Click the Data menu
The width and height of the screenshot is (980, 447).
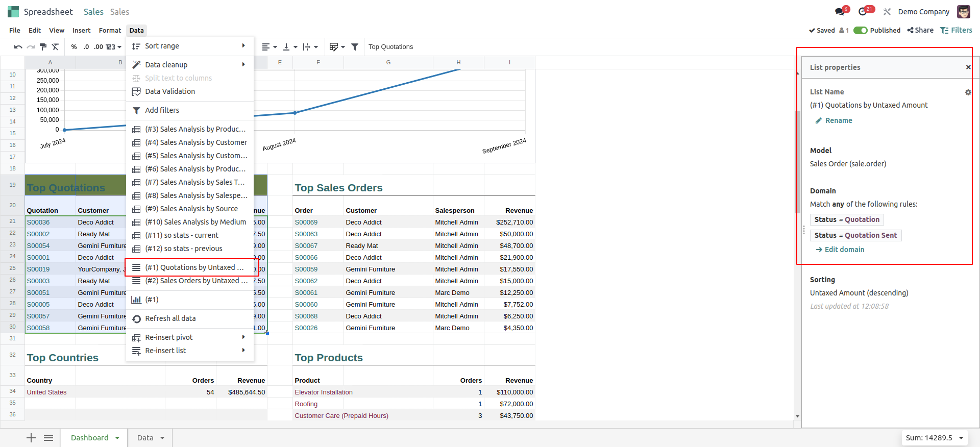[136, 31]
